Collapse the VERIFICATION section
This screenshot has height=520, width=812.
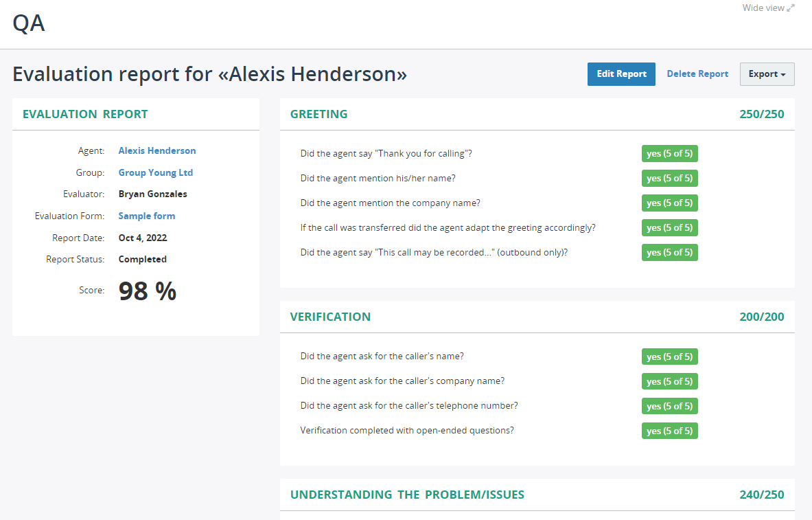[x=330, y=317]
